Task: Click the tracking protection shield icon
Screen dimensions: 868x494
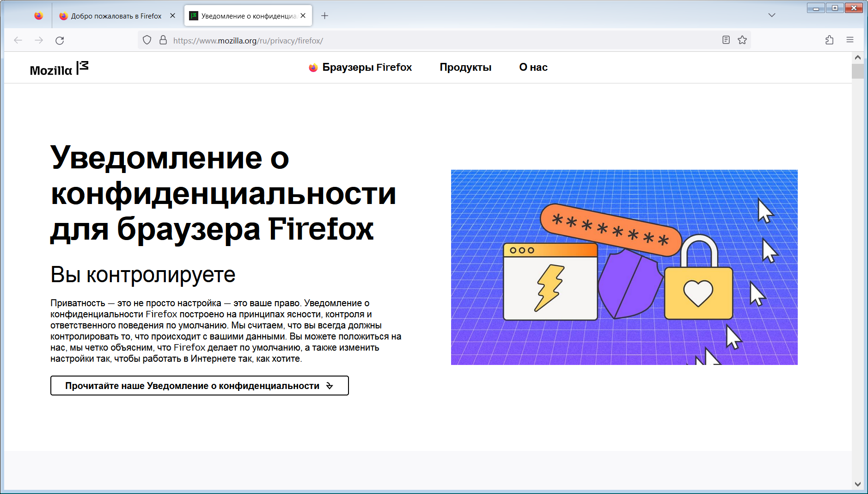Action: [x=147, y=40]
